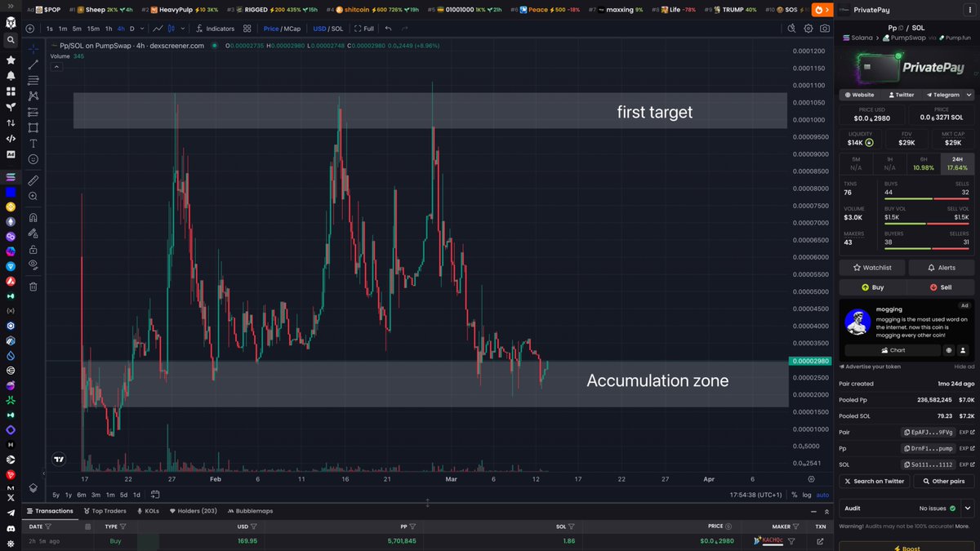This screenshot has width=980, height=551.
Task: Click quick search icon above chart
Action: (x=791, y=28)
